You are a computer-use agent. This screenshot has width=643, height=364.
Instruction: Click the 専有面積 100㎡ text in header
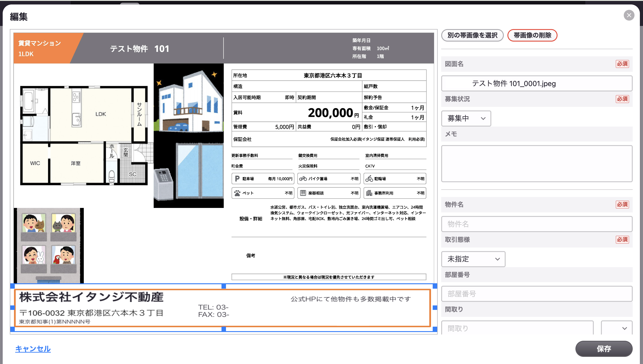[x=371, y=48]
